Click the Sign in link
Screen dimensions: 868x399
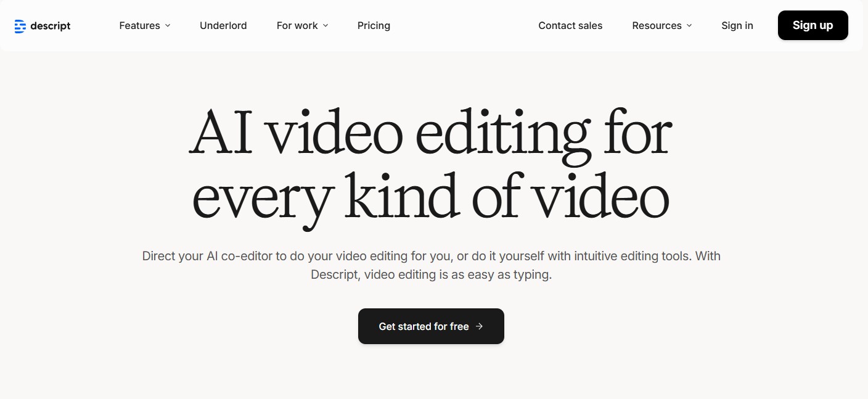pyautogui.click(x=737, y=26)
